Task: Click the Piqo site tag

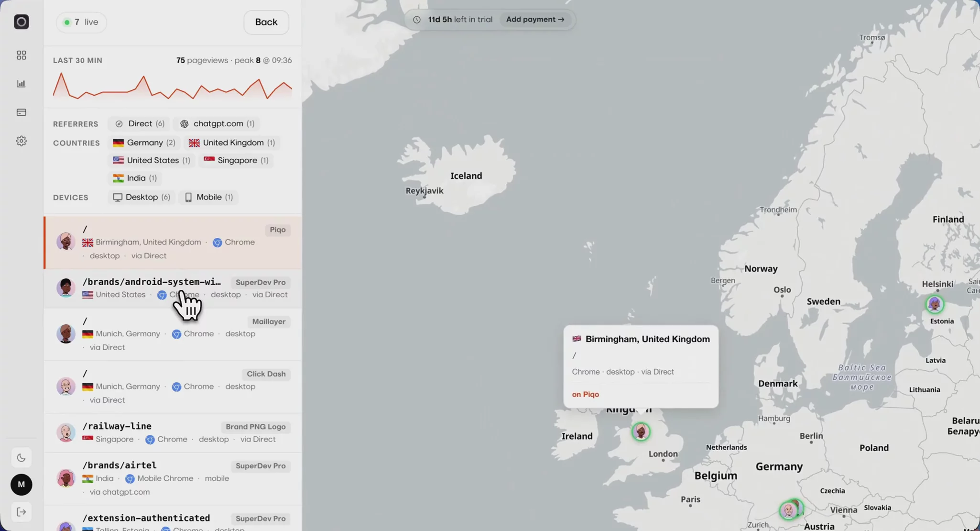Action: 277,230
